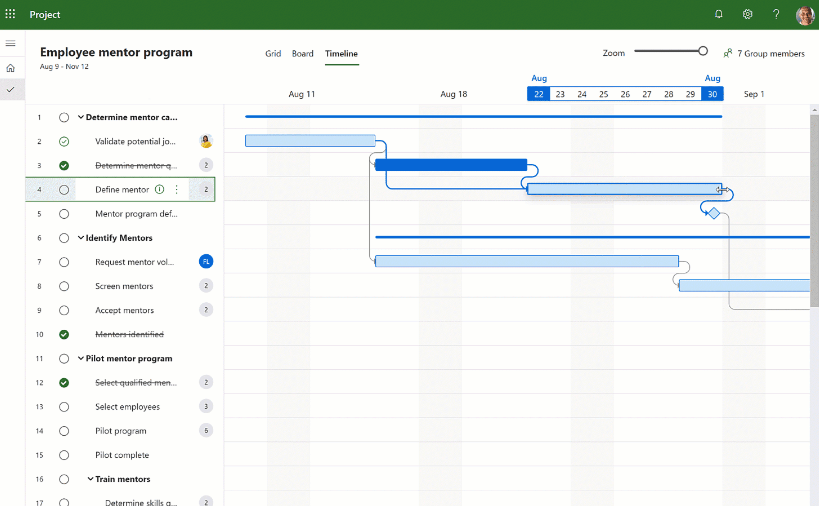The image size is (819, 506).
Task: Select the checkmark tasks sidebar icon
Action: tap(10, 89)
